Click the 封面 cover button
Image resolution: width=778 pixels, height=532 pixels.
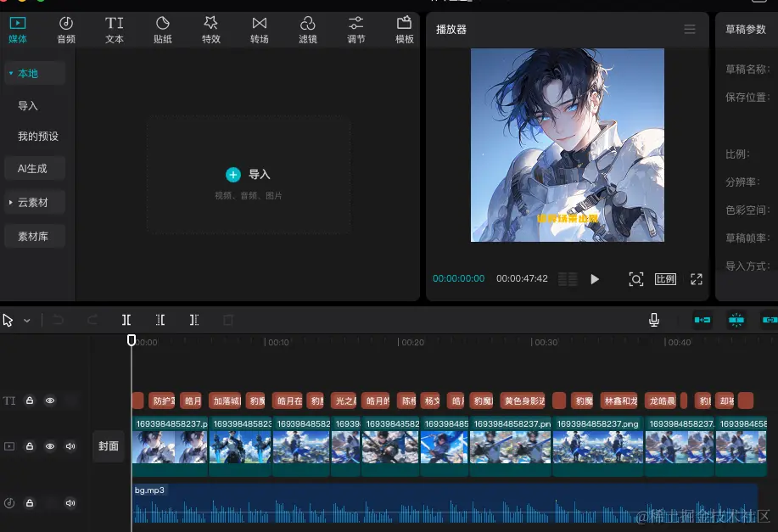[x=109, y=446]
